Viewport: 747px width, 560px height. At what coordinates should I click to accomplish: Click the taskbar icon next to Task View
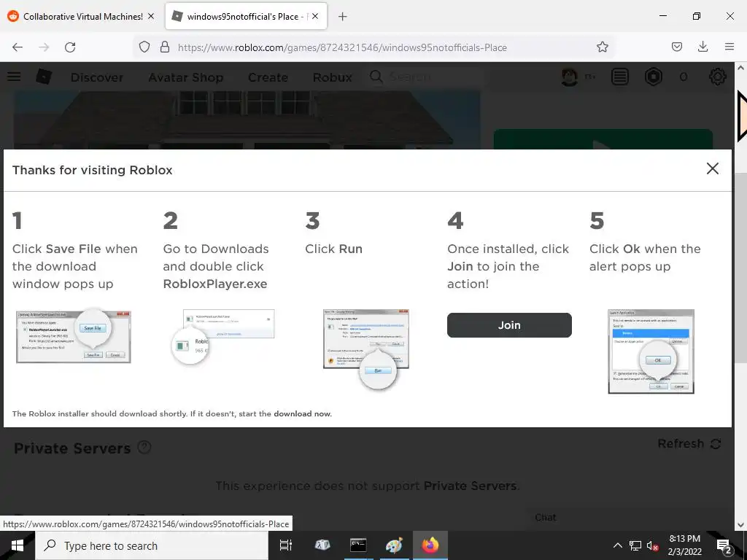(322, 545)
